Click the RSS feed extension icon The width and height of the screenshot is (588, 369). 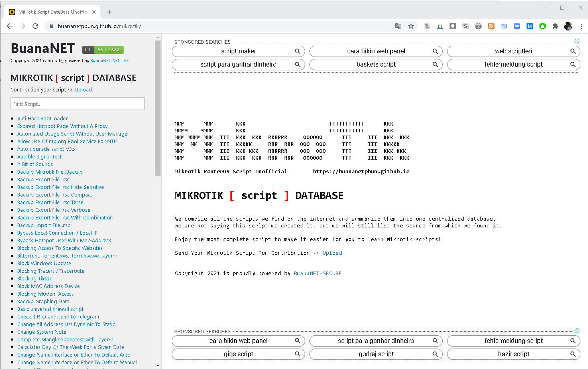pos(491,26)
